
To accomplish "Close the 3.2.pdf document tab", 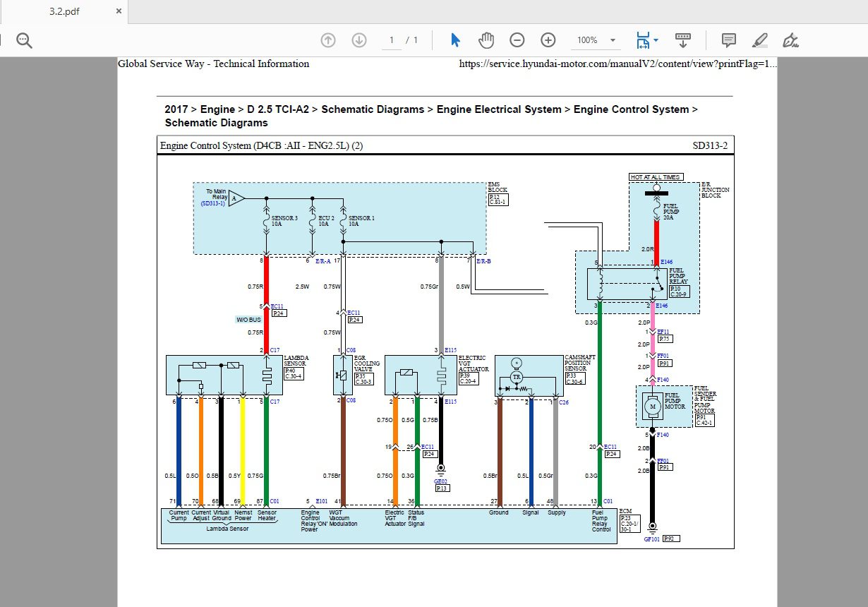I will (119, 11).
